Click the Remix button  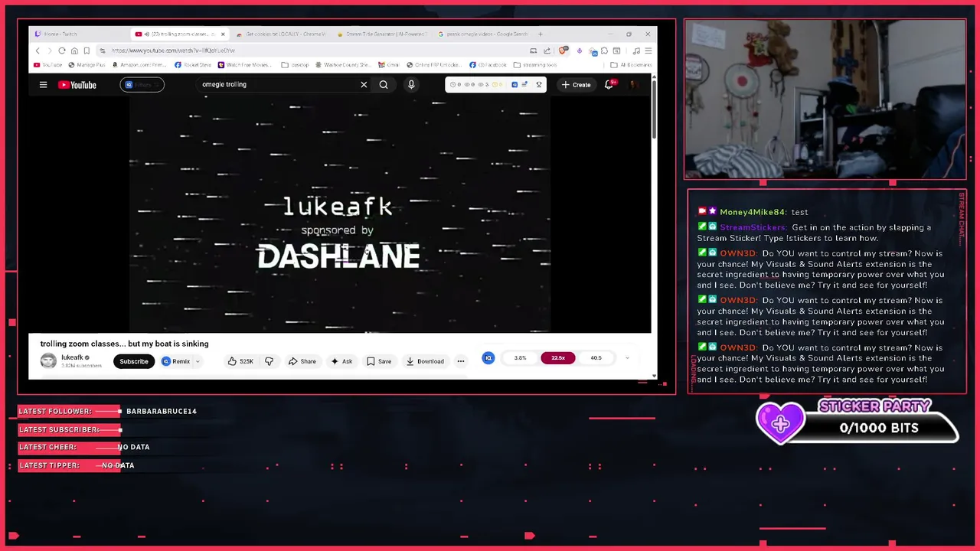pyautogui.click(x=176, y=361)
